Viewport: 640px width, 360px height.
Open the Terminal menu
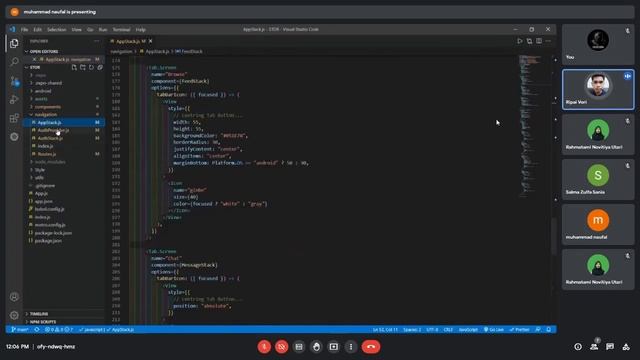tap(122, 30)
